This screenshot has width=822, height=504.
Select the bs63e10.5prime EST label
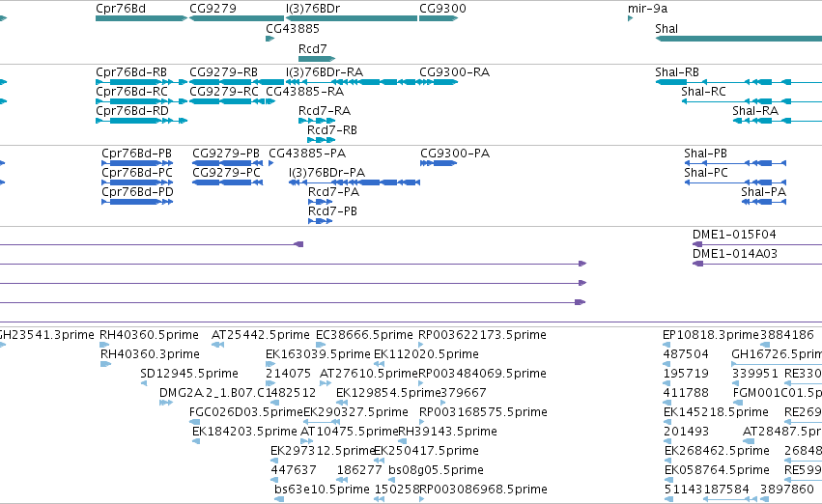click(x=322, y=490)
